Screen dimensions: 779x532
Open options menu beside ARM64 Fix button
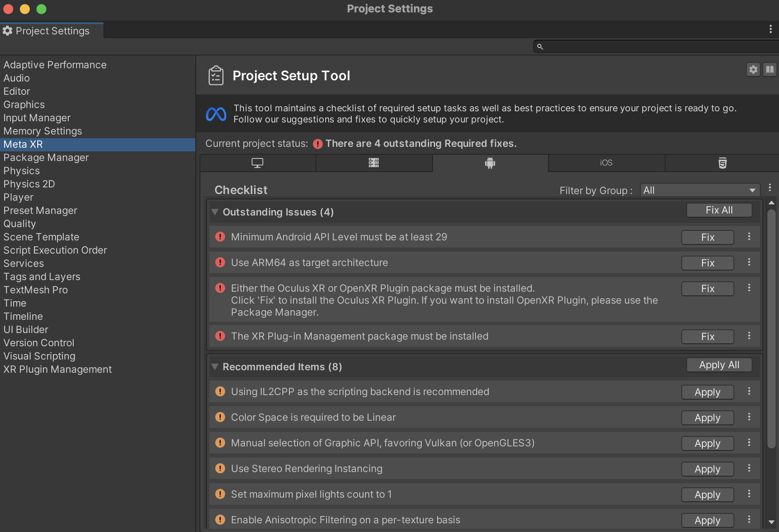749,262
